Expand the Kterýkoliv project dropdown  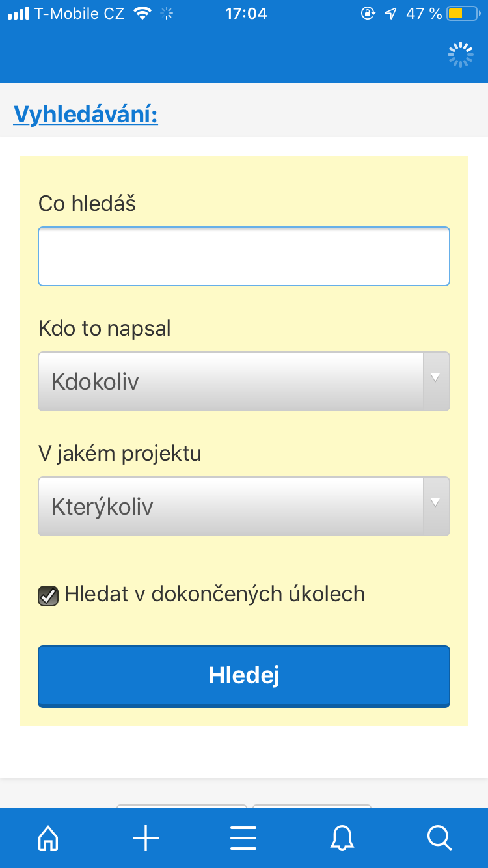coord(243,506)
